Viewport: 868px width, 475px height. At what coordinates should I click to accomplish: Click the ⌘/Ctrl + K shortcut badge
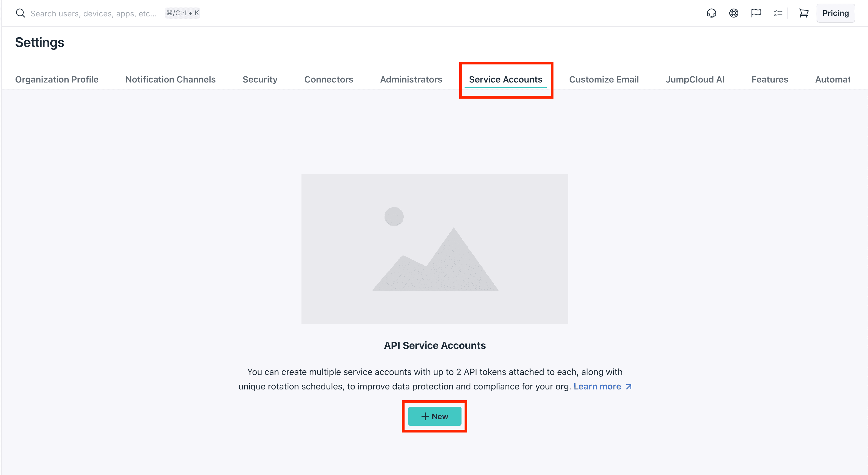click(x=183, y=13)
